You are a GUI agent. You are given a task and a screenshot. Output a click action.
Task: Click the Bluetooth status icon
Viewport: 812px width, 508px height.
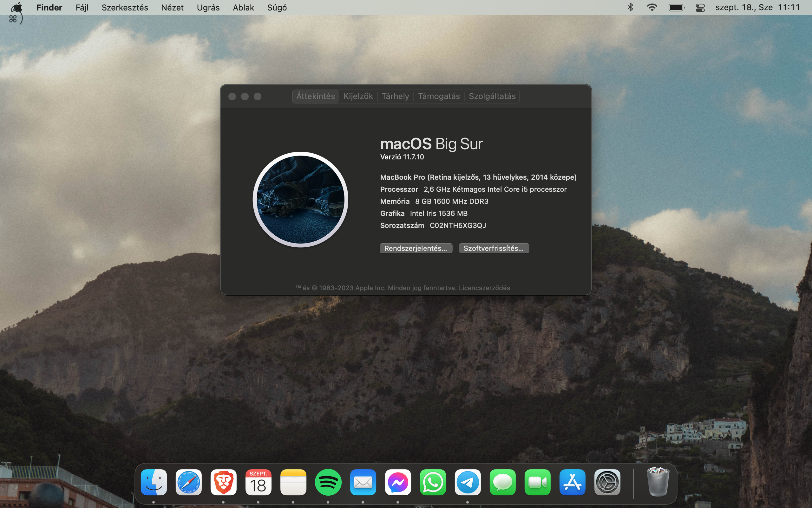(x=630, y=7)
